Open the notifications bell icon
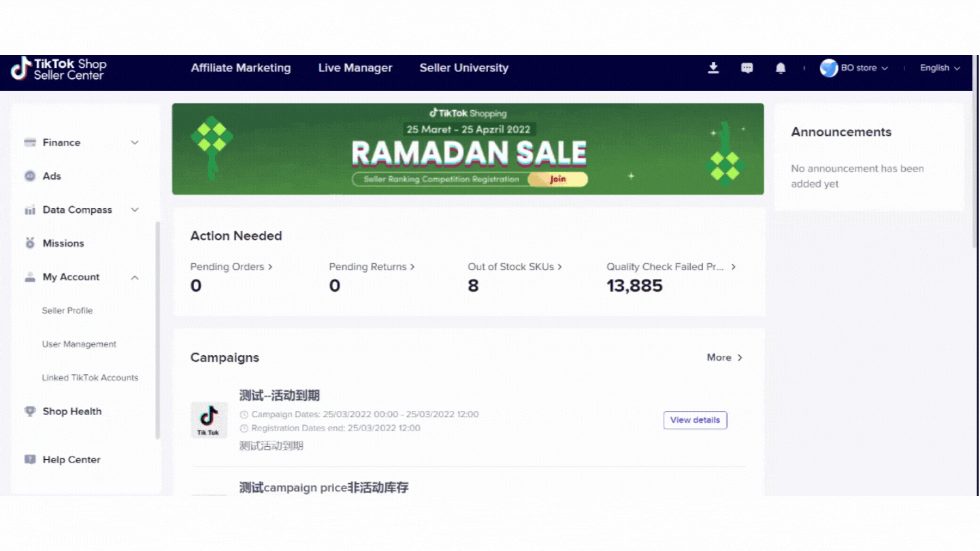The width and height of the screenshot is (980, 551). 781,68
